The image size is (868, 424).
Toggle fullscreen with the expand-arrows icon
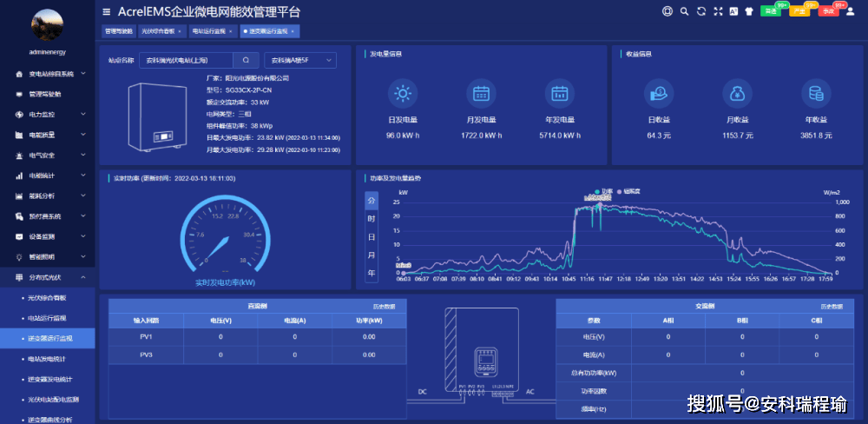[718, 11]
